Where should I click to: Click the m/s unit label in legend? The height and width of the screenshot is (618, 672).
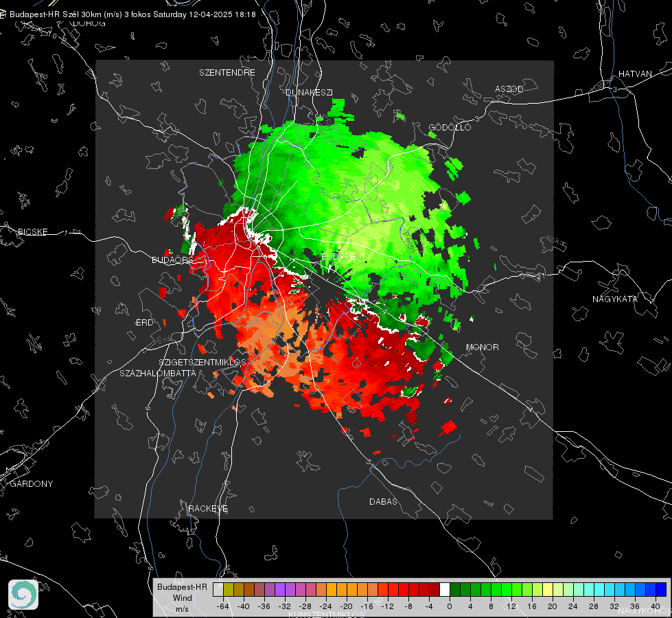tap(182, 608)
